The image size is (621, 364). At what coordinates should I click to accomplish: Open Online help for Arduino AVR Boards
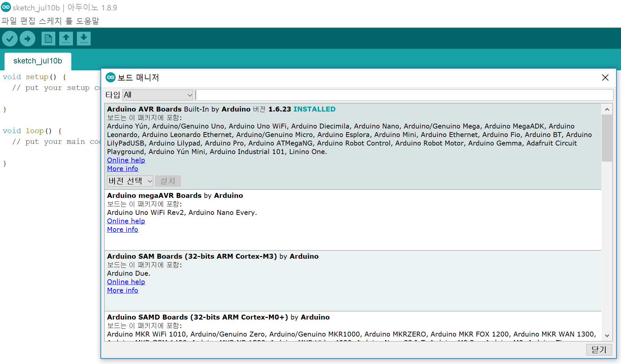click(x=126, y=160)
